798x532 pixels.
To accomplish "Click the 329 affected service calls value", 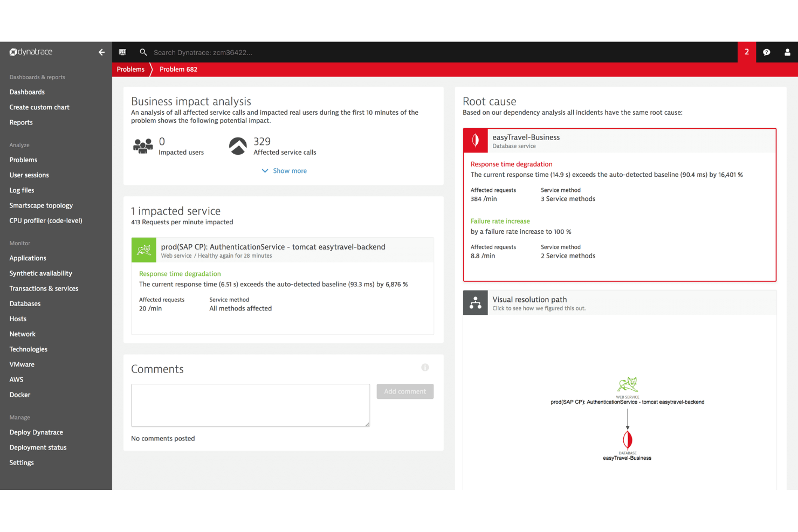I will [262, 142].
